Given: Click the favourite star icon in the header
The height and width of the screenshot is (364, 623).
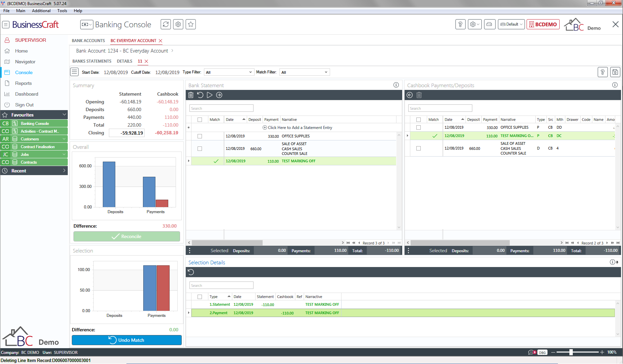Looking at the screenshot, I should [190, 24].
